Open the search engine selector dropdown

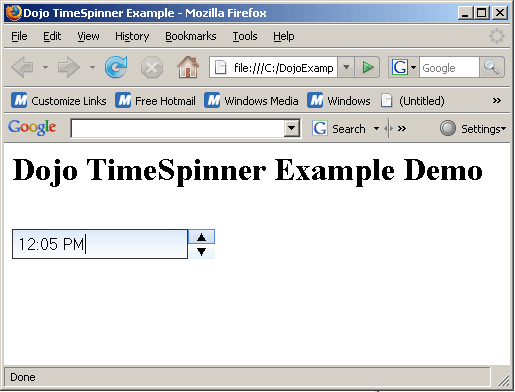click(413, 68)
